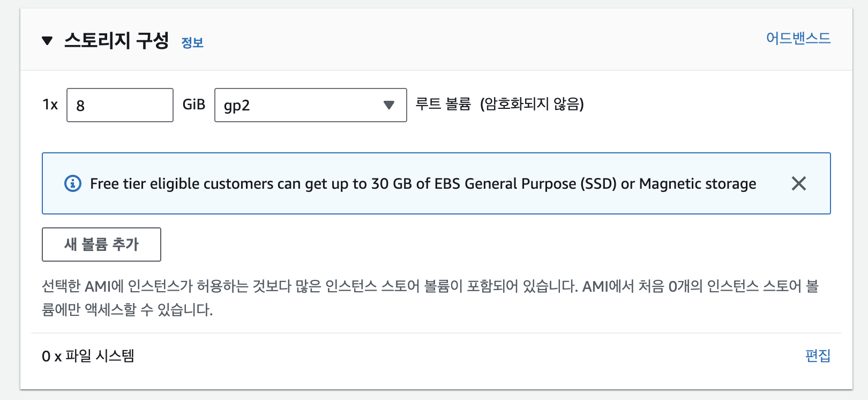
Task: Click the 1x volume count label
Action: pyautogui.click(x=50, y=105)
